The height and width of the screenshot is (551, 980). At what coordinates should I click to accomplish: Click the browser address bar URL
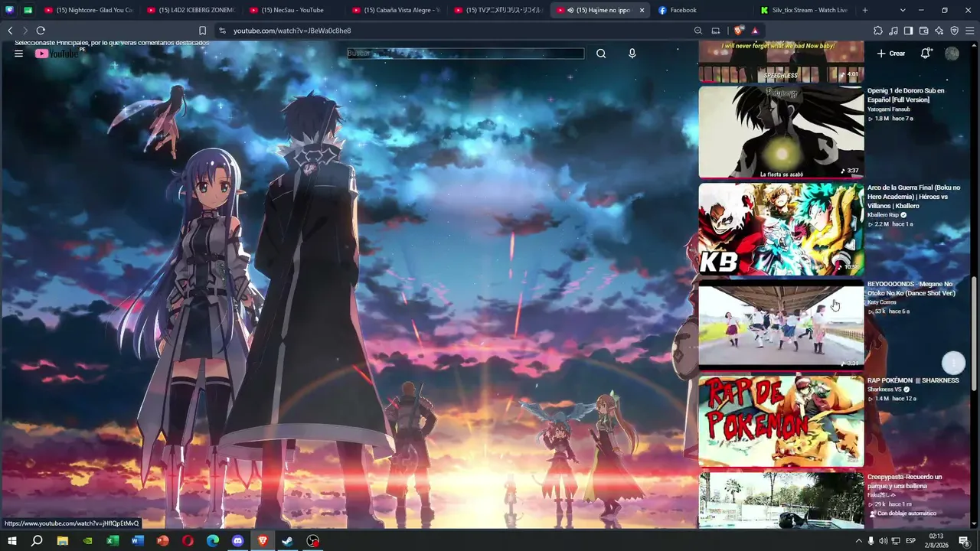pos(292,31)
